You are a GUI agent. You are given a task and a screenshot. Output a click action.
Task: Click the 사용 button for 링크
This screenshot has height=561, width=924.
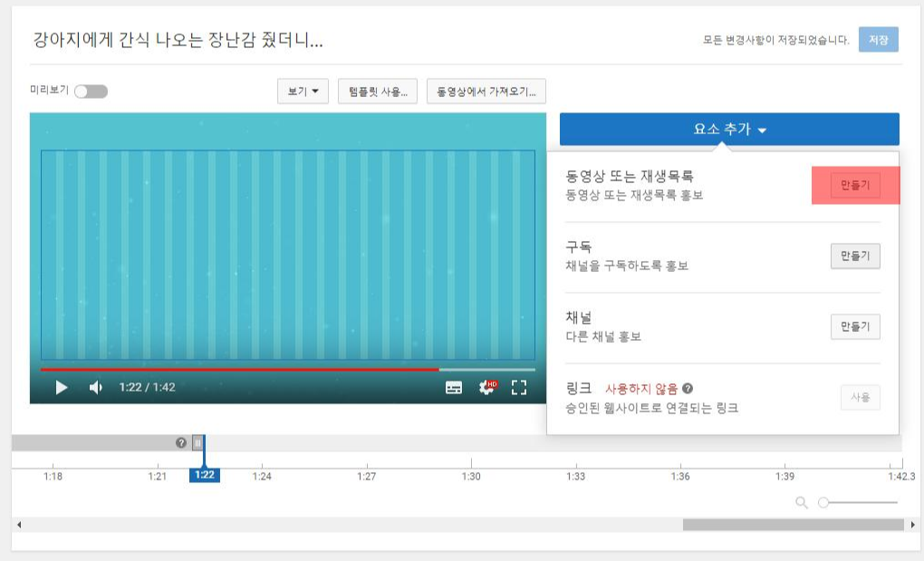point(861,397)
